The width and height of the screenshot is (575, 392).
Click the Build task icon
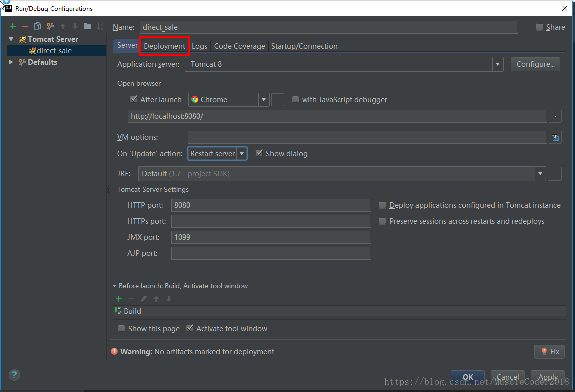coord(118,311)
